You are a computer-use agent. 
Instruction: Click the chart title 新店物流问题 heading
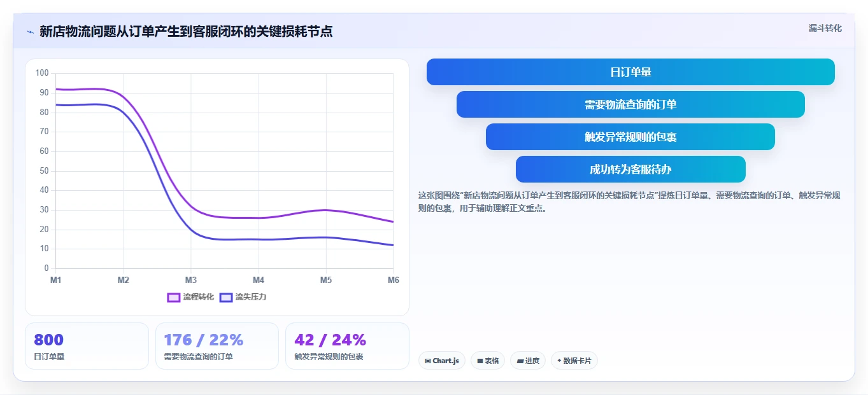[186, 31]
